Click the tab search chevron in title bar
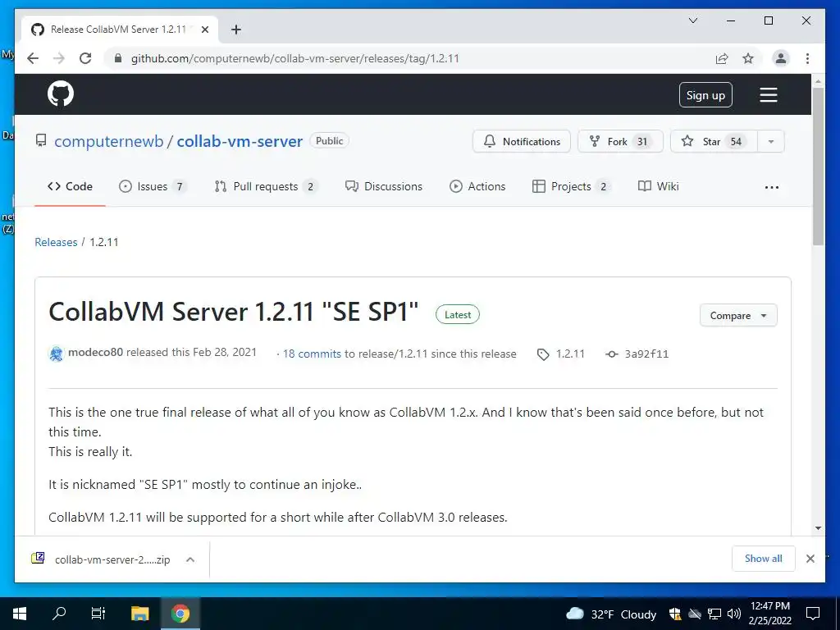This screenshot has width=840, height=630. (692, 21)
